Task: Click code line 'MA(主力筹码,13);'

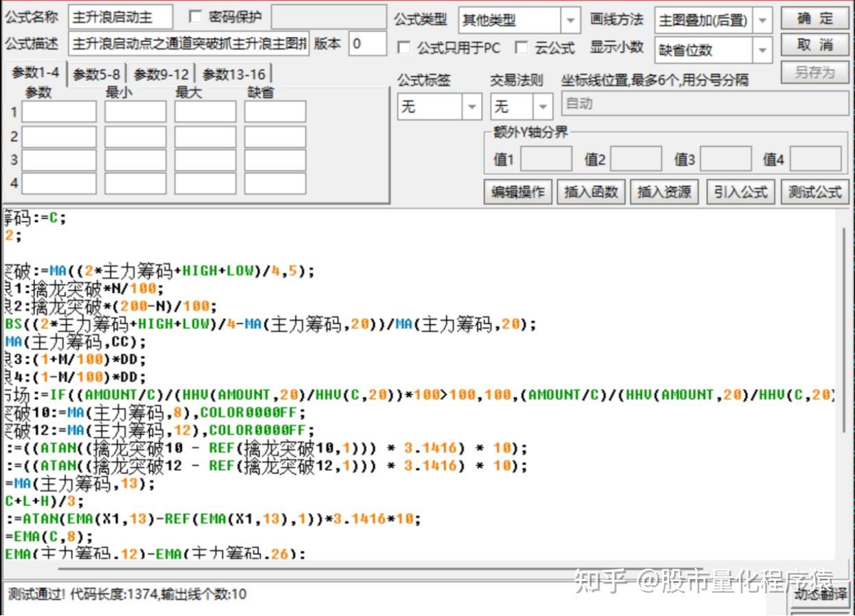Action: pos(80,484)
